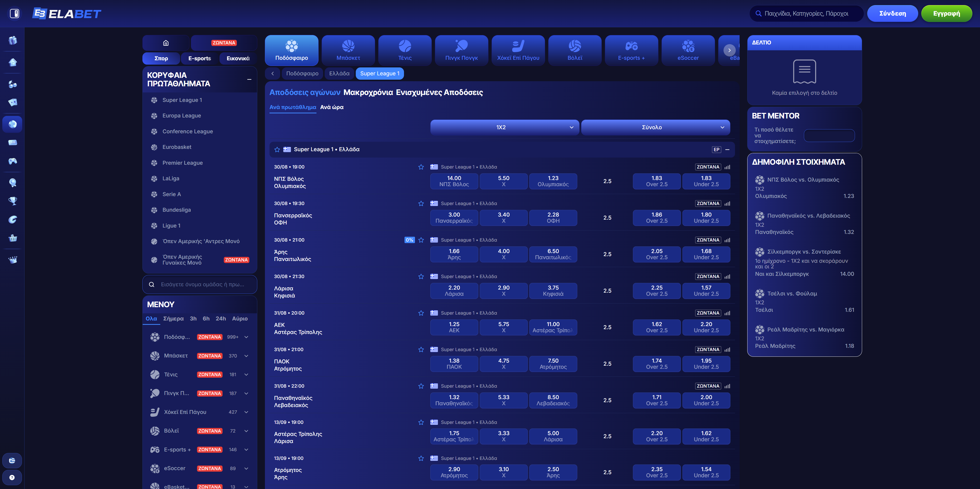Open the Μακροχρόνια tab
This screenshot has height=489, width=980.
pyautogui.click(x=368, y=92)
